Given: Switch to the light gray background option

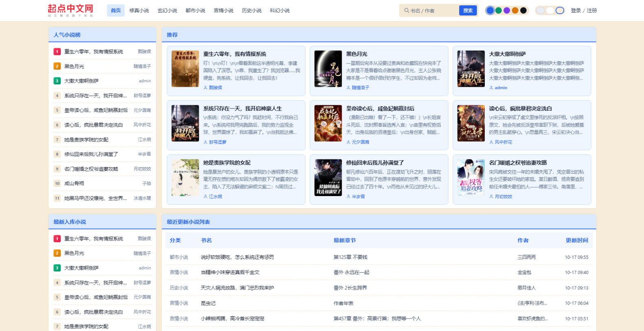Looking at the screenshot, I should click(540, 11).
